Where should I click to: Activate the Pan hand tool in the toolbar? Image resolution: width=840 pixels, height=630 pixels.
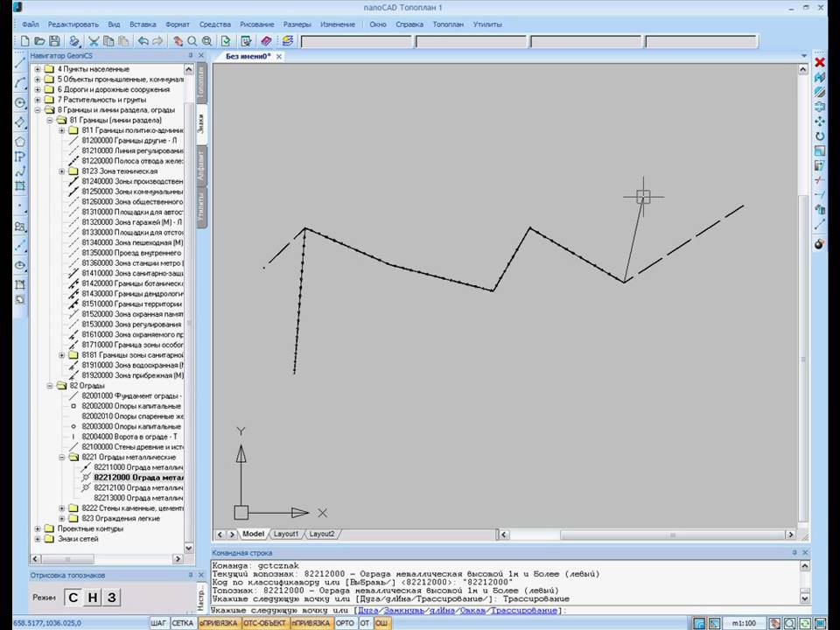click(x=178, y=41)
